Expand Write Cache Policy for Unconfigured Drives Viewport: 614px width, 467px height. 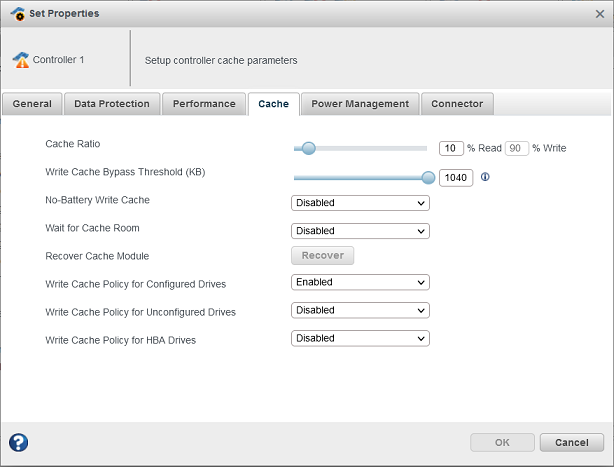click(360, 310)
